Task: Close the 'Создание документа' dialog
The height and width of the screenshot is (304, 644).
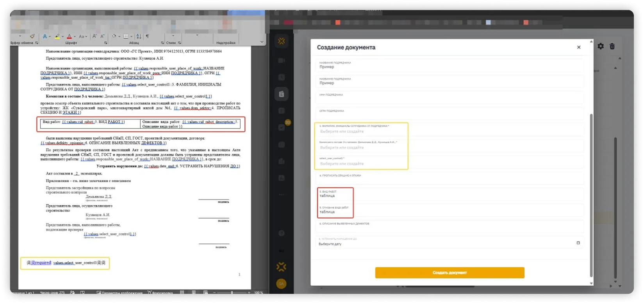Action: [x=579, y=47]
